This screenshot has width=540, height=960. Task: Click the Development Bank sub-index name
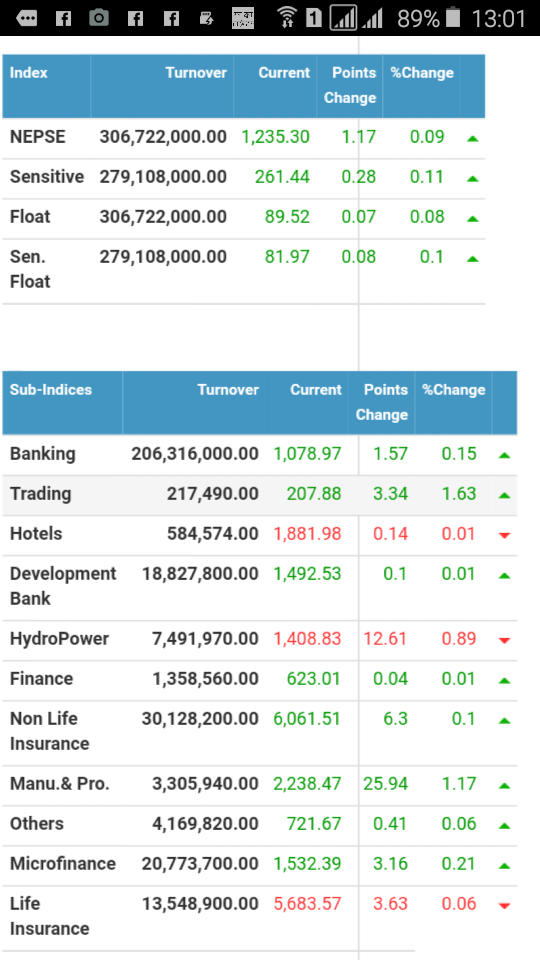pyautogui.click(x=63, y=586)
